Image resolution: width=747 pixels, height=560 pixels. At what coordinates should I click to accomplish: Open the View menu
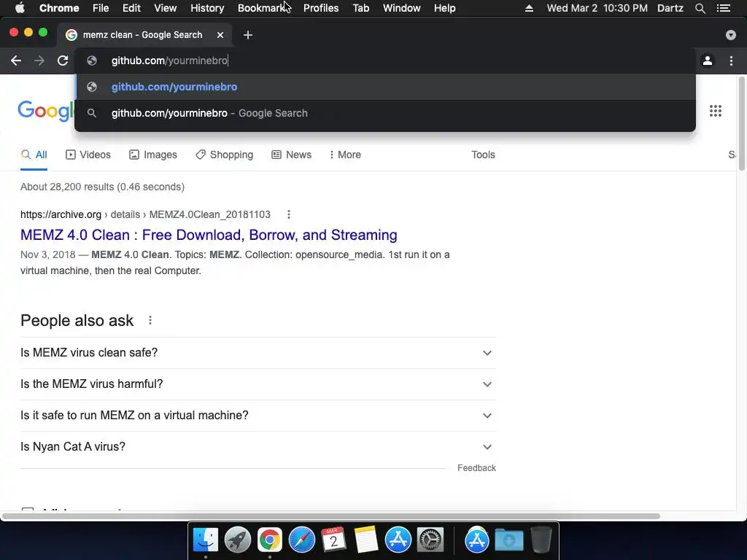(x=166, y=8)
